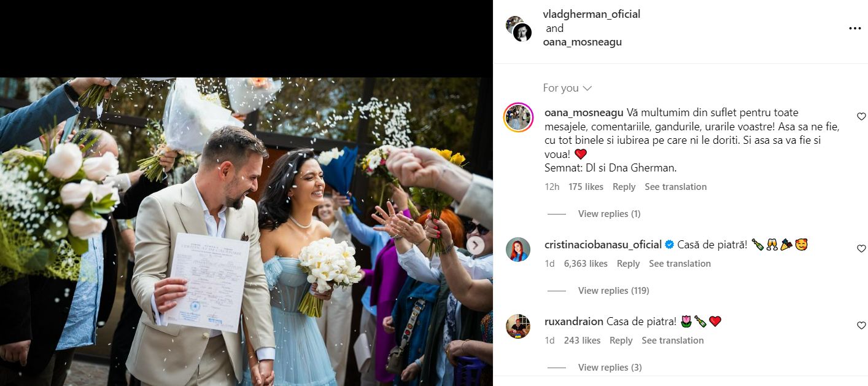868x386 pixels.
Task: Like cristinaciobanasu_oficial's comment with the heart
Action: coord(861,248)
